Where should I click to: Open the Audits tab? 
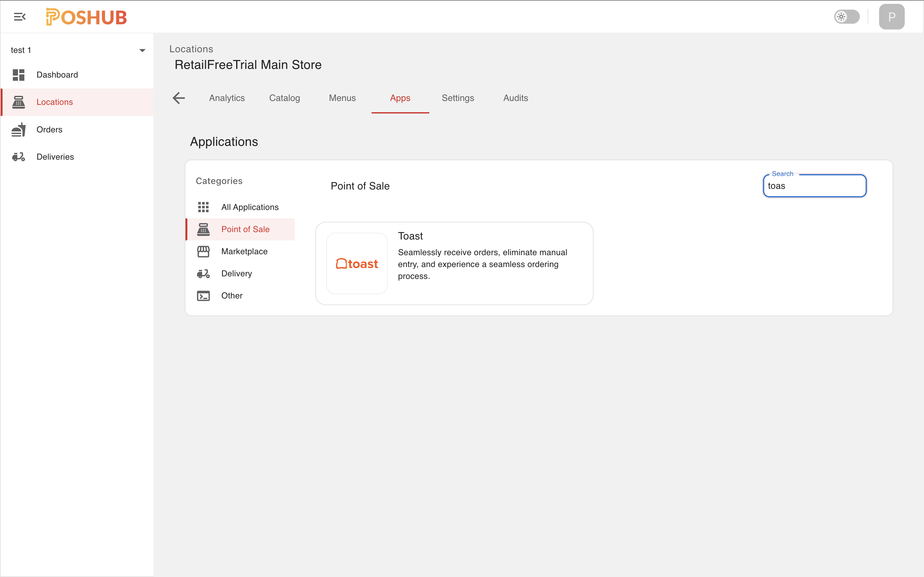515,98
